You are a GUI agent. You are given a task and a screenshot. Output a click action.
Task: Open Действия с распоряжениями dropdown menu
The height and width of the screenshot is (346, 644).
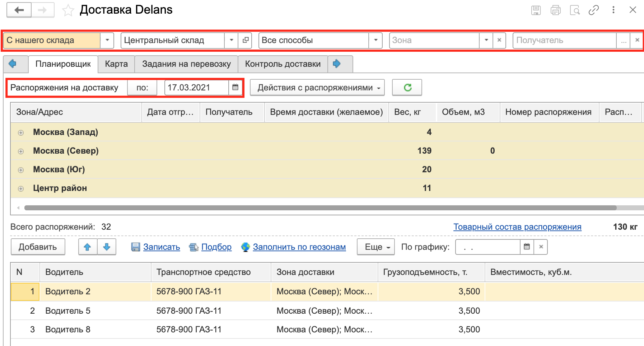317,88
